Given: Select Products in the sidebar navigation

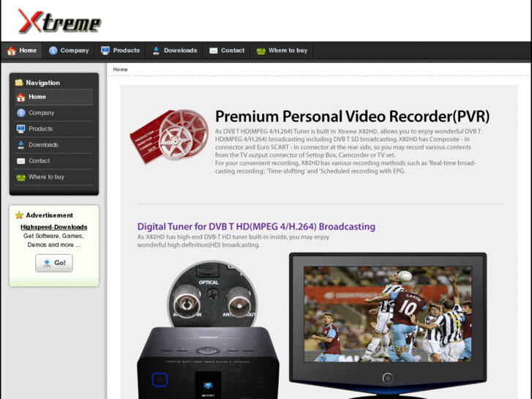Looking at the screenshot, I should pos(54,129).
